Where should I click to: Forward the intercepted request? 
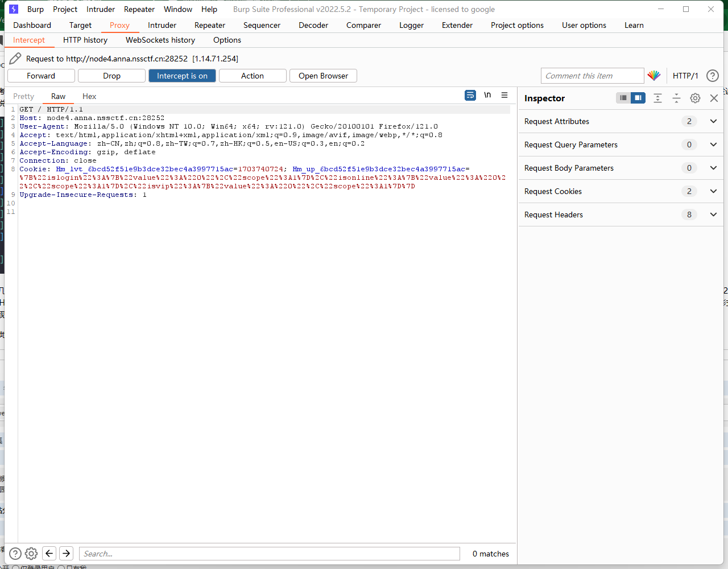[x=41, y=76]
